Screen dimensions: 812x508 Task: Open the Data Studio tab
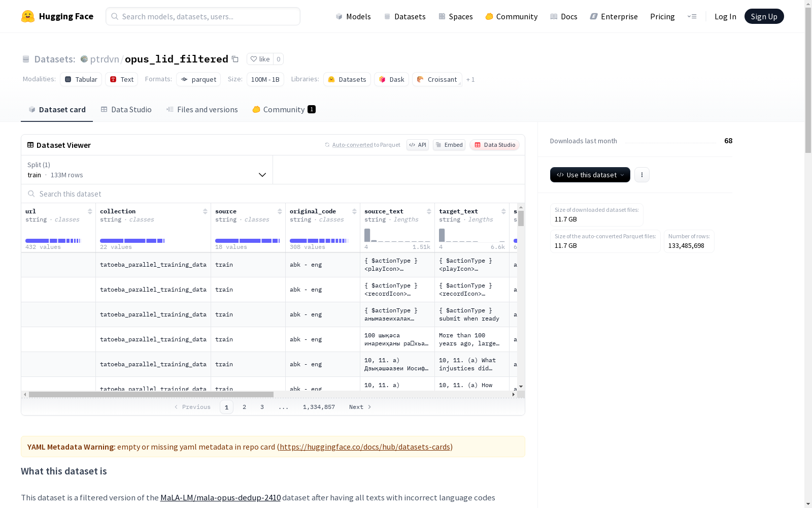[x=126, y=110]
